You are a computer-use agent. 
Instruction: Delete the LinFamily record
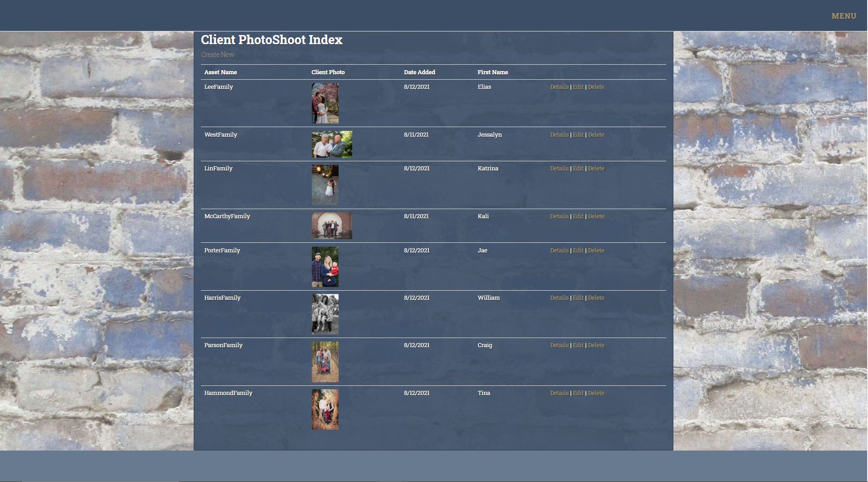click(x=596, y=168)
